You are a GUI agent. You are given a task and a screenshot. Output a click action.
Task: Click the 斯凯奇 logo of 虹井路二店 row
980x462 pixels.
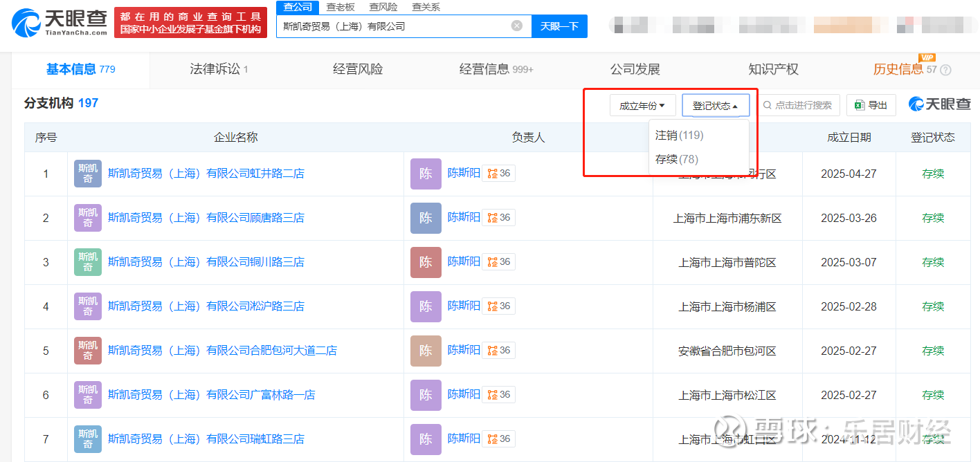point(88,174)
